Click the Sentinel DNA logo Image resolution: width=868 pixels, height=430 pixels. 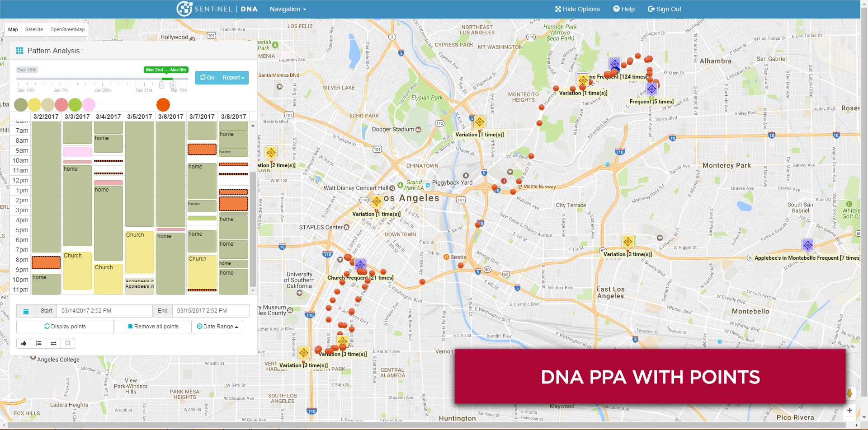pos(217,9)
